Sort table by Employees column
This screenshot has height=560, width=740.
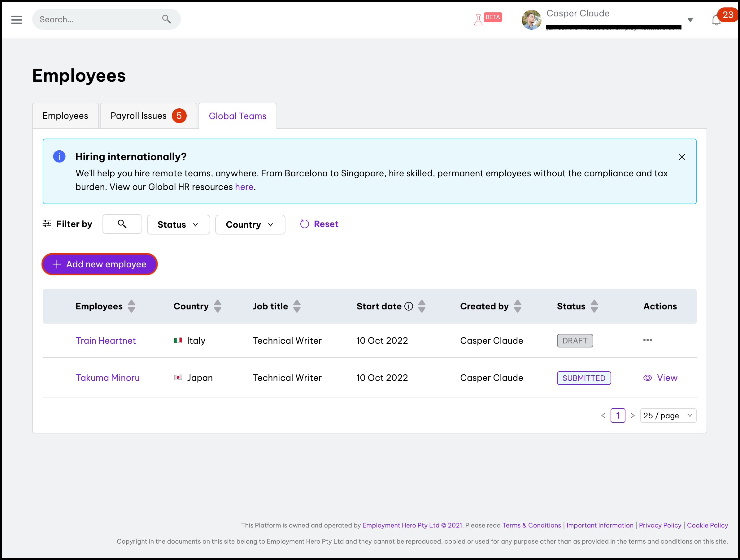coord(132,306)
